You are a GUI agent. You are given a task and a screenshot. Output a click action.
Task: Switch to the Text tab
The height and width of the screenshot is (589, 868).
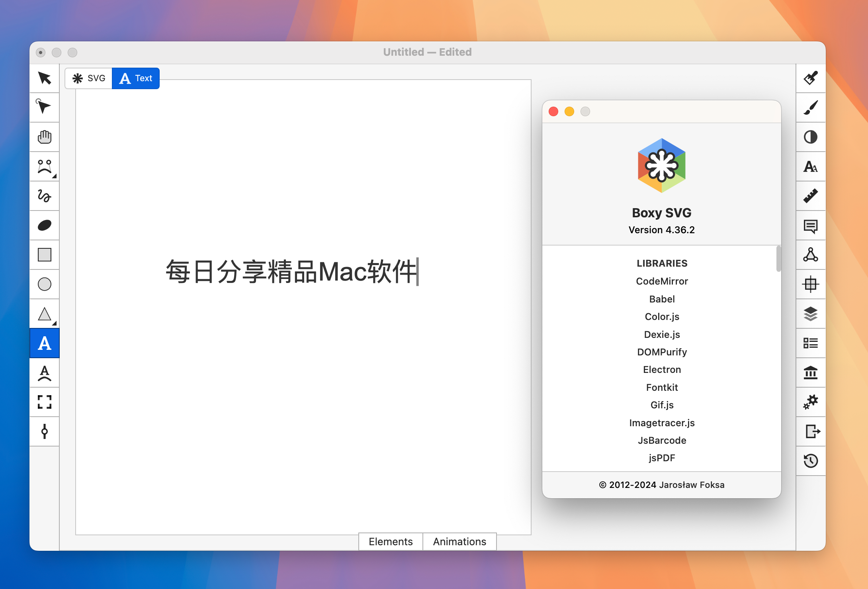[136, 78]
